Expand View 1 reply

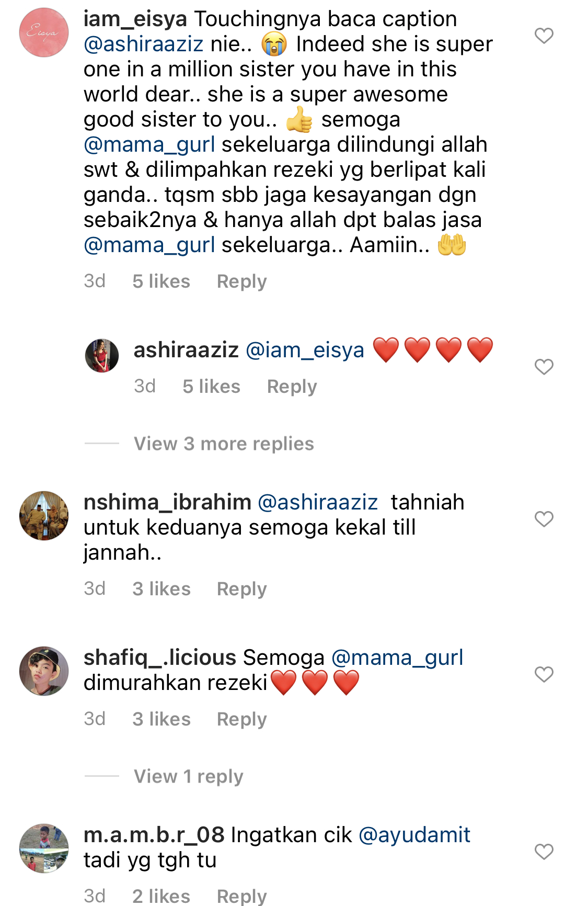pos(189,776)
